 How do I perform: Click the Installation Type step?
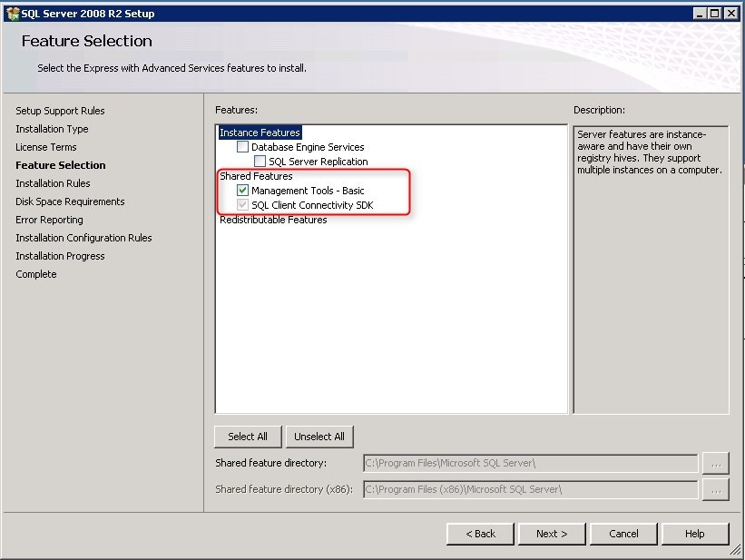[x=52, y=129]
